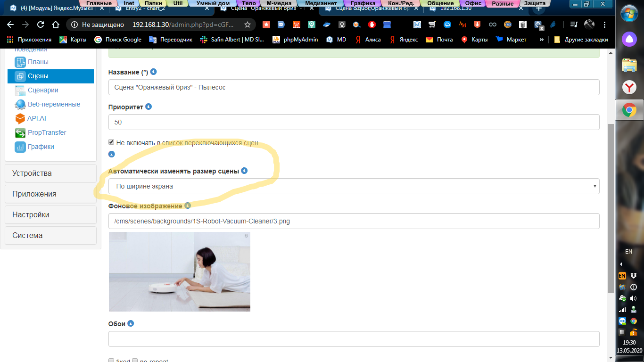Click info icon beside Автоматически изменять размер сцены
The height and width of the screenshot is (362, 644).
click(x=244, y=171)
